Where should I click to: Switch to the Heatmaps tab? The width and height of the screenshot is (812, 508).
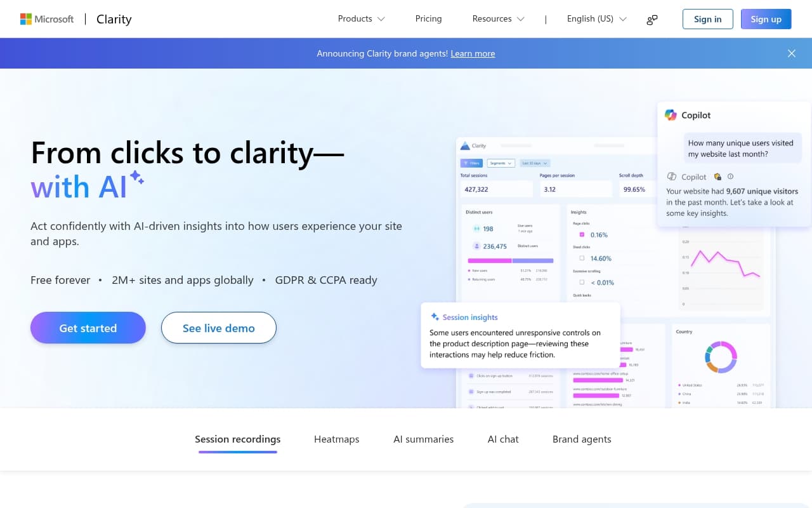(x=337, y=439)
